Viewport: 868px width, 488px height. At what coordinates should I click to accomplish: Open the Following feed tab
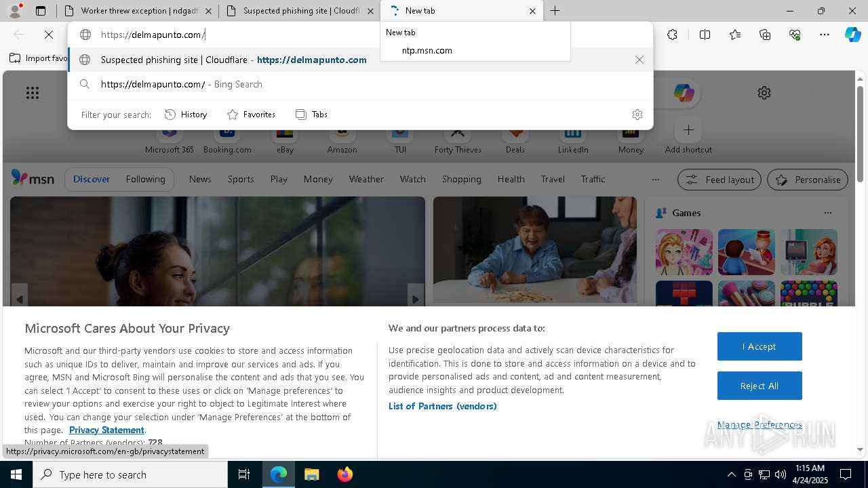tap(145, 179)
